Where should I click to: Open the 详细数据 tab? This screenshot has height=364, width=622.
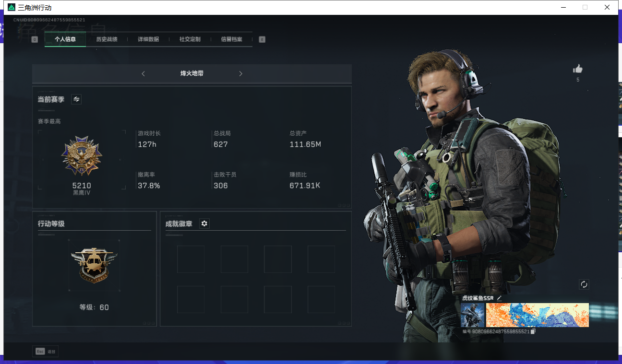tap(148, 39)
